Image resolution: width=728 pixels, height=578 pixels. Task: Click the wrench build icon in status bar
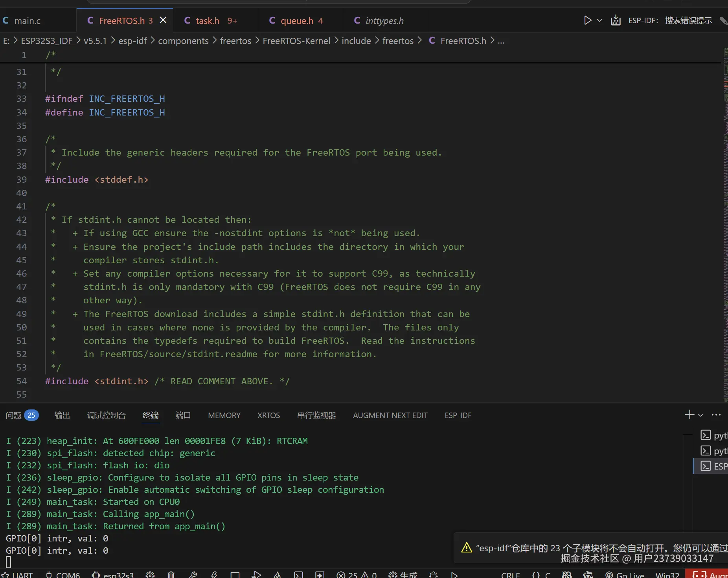(193, 575)
